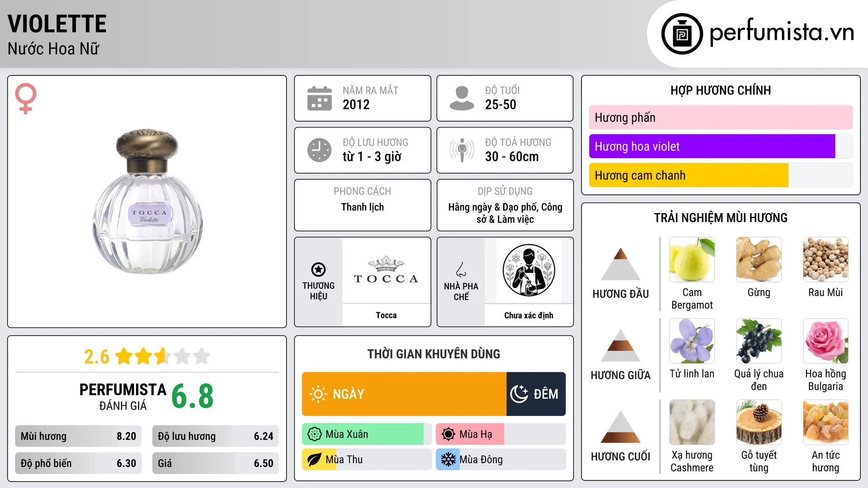
Task: Click the longevity value từ 1 - 3 giờ
Action: (x=372, y=157)
